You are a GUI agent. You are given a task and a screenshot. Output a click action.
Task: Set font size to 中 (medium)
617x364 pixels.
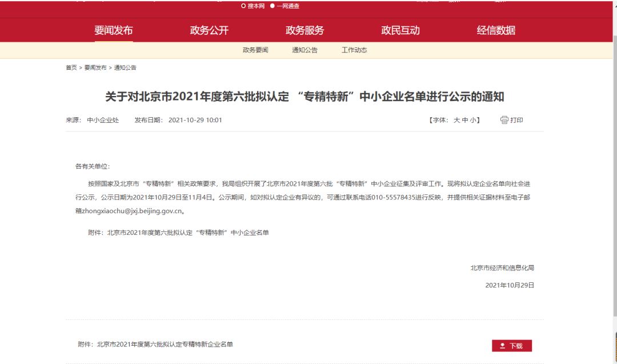pos(464,120)
